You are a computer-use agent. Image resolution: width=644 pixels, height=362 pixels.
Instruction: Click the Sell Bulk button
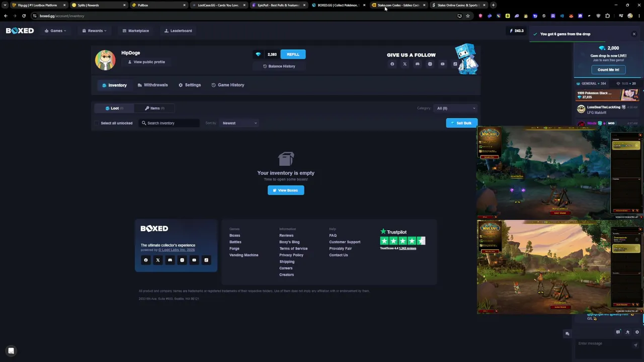pos(461,123)
